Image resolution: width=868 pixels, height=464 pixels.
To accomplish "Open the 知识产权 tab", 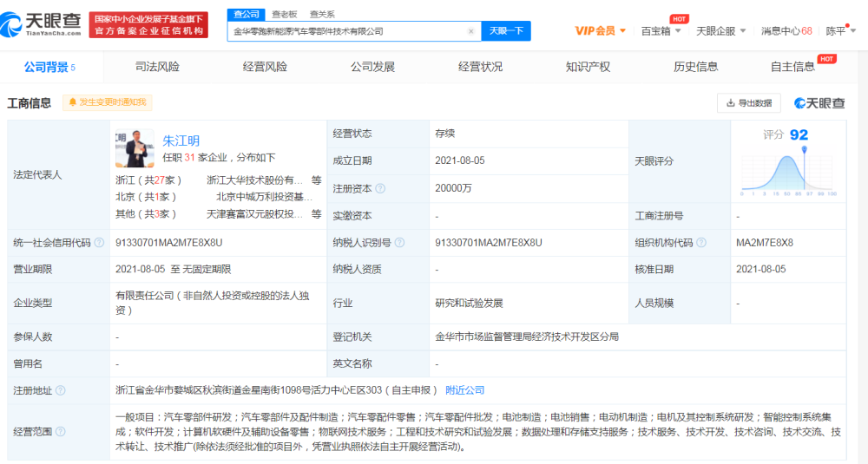I will pos(588,67).
